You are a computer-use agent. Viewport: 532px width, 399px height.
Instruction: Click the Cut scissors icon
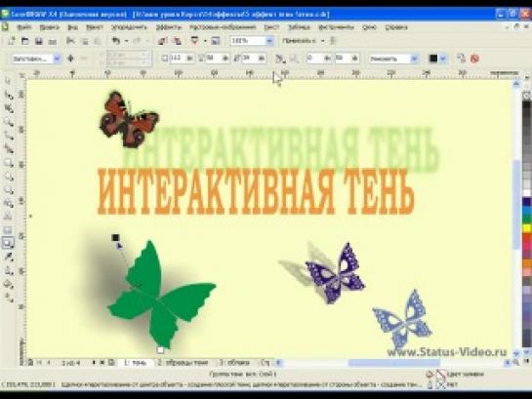[x=70, y=41]
